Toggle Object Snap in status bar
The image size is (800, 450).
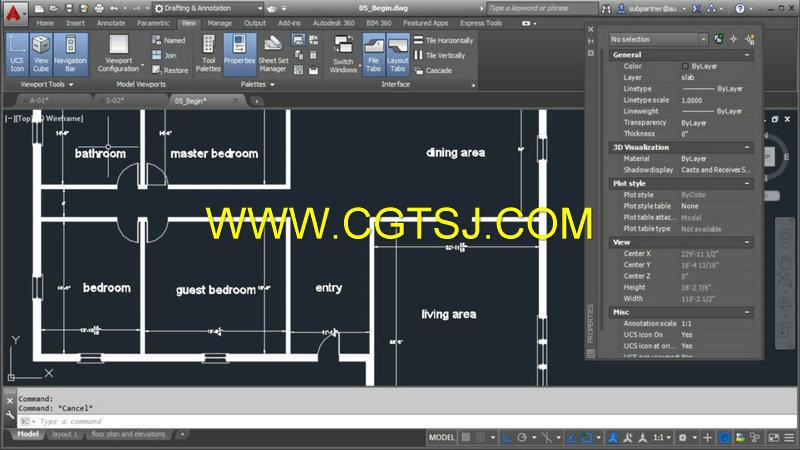click(587, 437)
